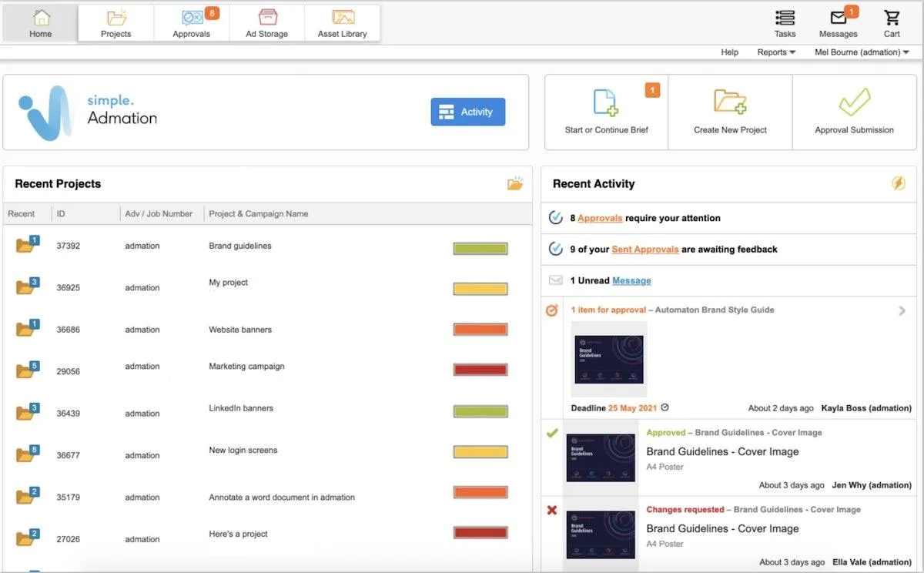Open the Mel Bourne (admation) user dropdown
This screenshot has width=924, height=573.
coord(862,52)
